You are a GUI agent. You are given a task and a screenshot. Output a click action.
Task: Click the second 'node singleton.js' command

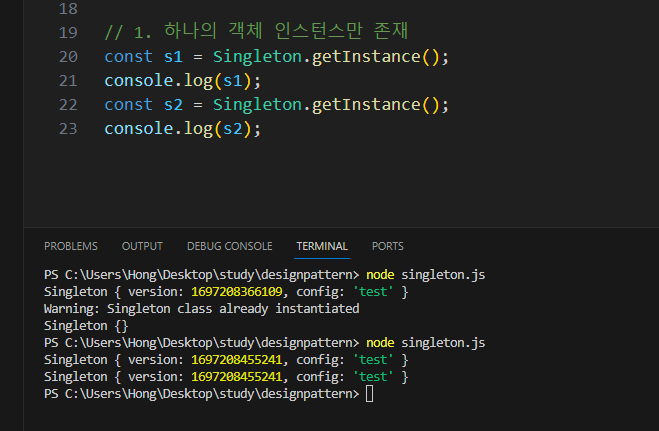(x=425, y=343)
